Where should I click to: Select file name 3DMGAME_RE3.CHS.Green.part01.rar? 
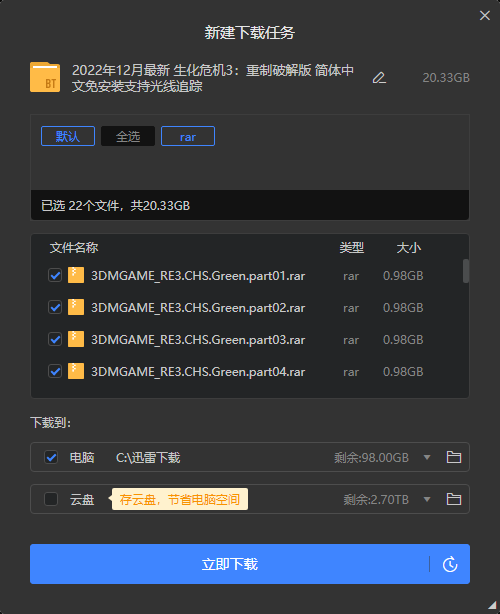198,276
